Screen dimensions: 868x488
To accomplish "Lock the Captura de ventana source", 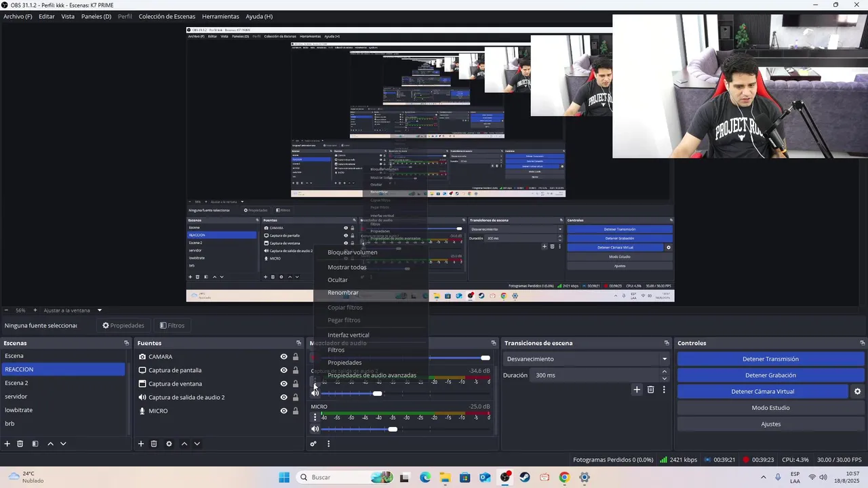I will 296,384.
